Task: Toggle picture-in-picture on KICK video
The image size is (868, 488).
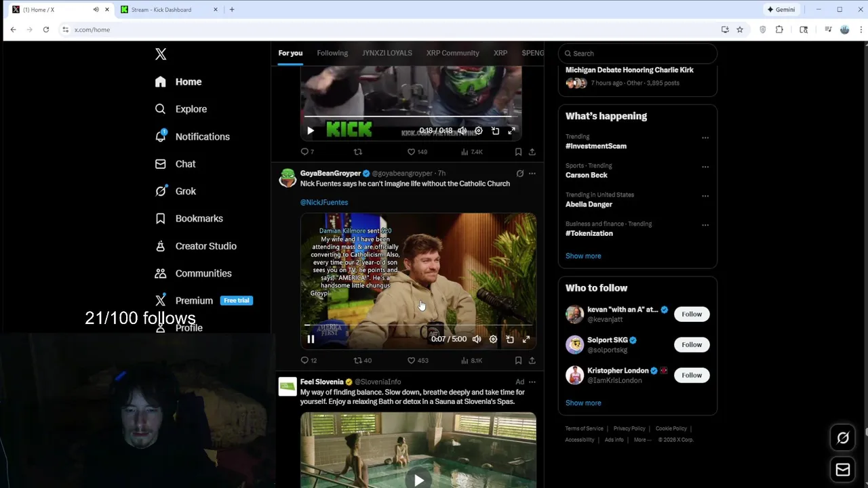Action: pyautogui.click(x=495, y=131)
